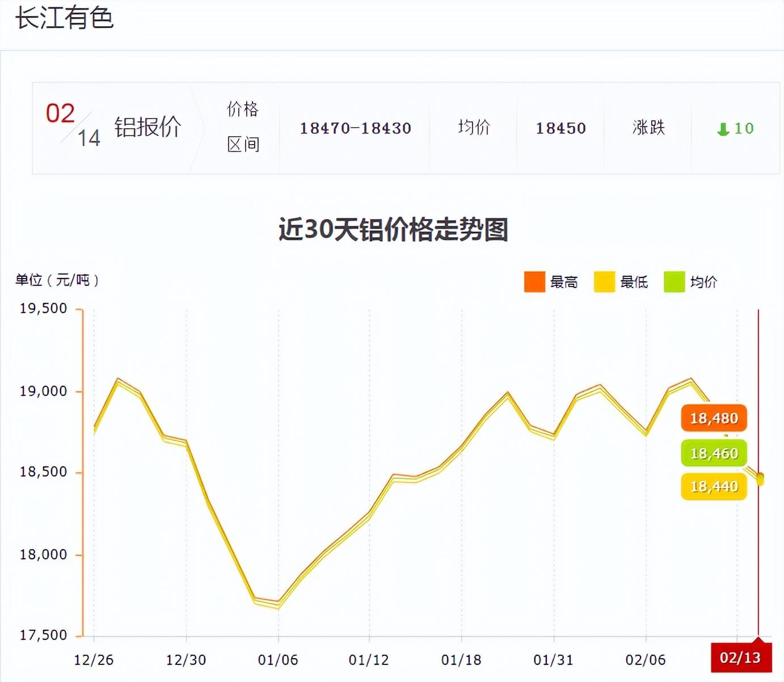
Task: Select the 02/13 red date marker
Action: click(740, 658)
